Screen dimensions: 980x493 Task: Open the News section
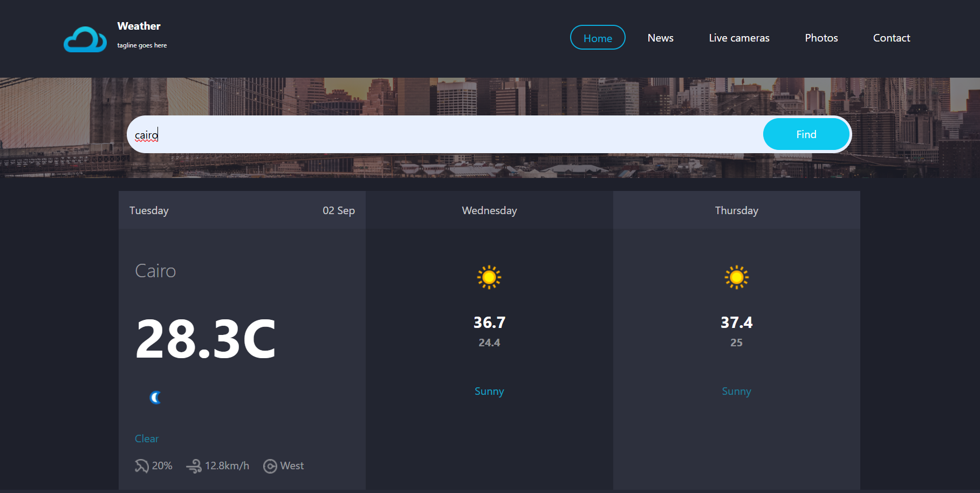pyautogui.click(x=660, y=37)
